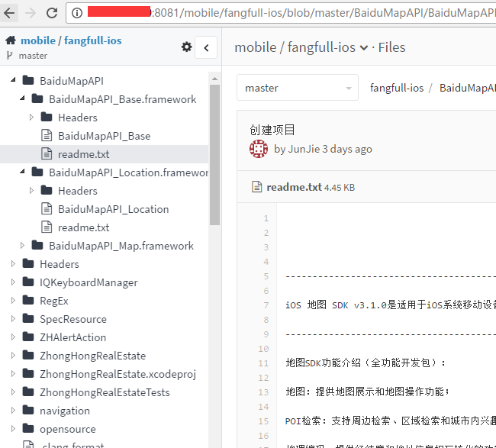Click line number 7 in the file
Image resolution: width=496 pixels, height=448 pixels.
[x=266, y=305]
